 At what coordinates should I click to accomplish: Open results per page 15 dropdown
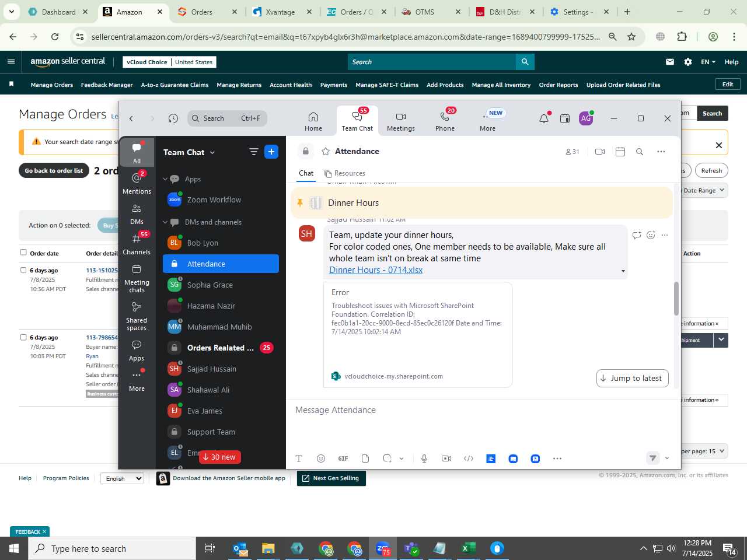[x=704, y=451]
